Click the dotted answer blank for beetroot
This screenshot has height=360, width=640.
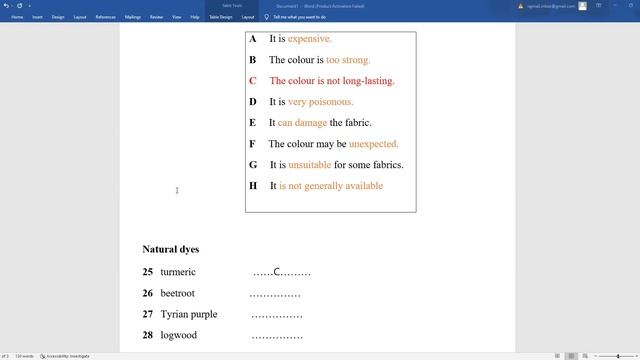pos(275,295)
